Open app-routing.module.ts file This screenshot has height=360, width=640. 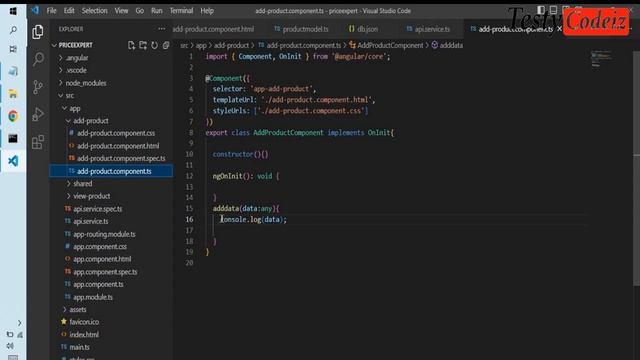pos(104,234)
